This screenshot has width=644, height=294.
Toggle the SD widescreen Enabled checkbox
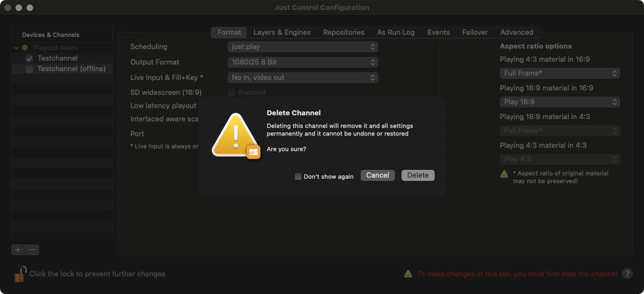pos(231,92)
